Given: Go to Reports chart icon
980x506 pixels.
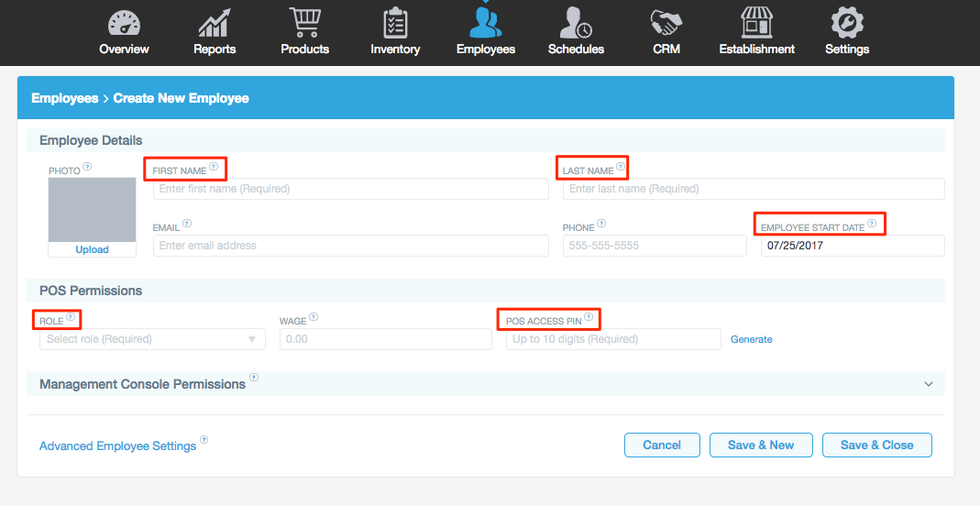Looking at the screenshot, I should coord(214,23).
